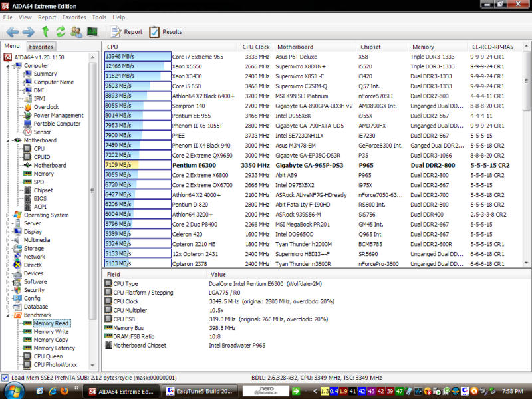Open the File menu
Screen dimensions: 532x399
point(8,17)
